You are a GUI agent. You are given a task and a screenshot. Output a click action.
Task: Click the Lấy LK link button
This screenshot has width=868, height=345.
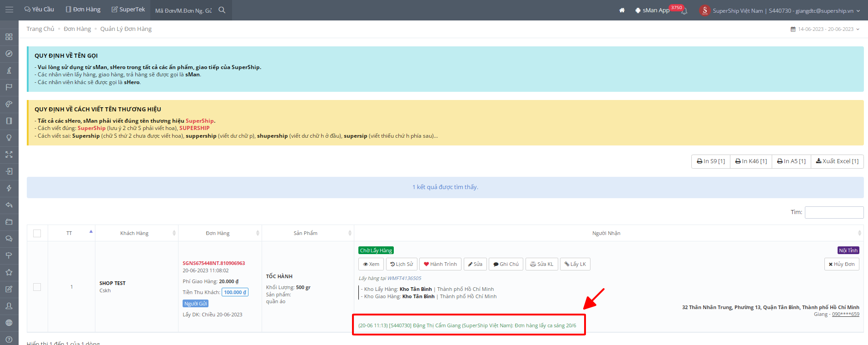coord(575,264)
